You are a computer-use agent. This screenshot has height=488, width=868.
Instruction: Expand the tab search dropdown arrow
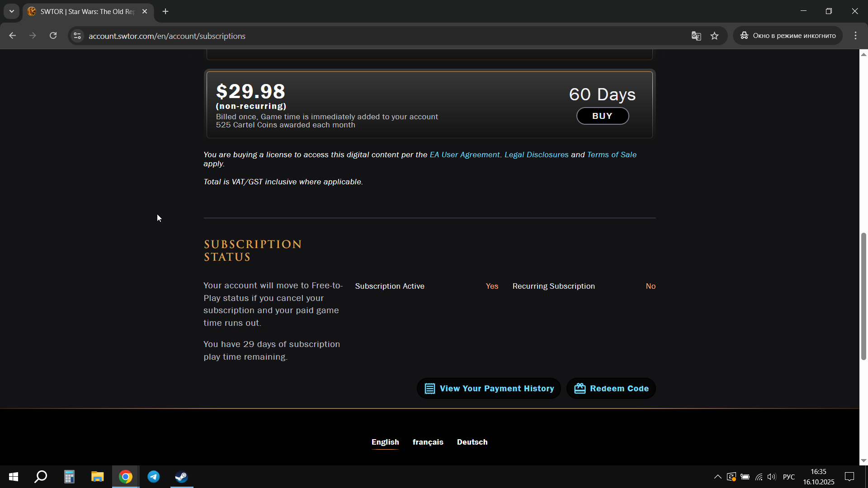(12, 11)
